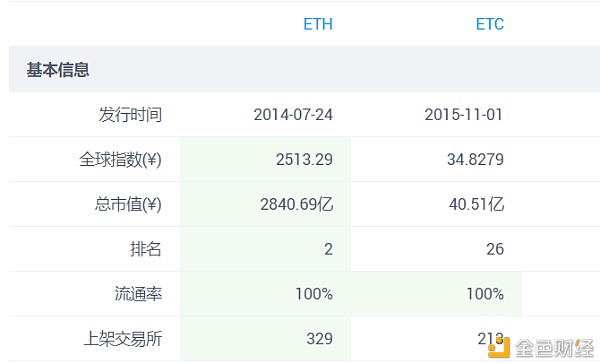
Task: Select ETC global index 34.8279
Action: pos(475,160)
